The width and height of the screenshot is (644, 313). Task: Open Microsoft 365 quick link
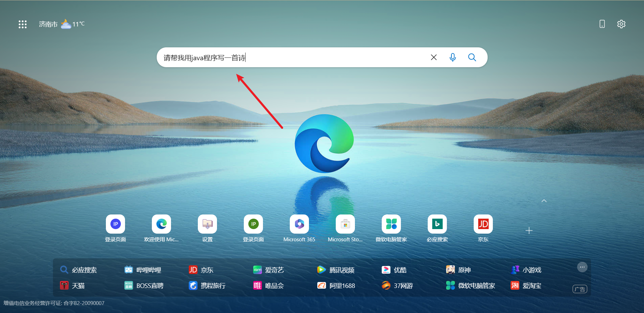click(x=299, y=228)
